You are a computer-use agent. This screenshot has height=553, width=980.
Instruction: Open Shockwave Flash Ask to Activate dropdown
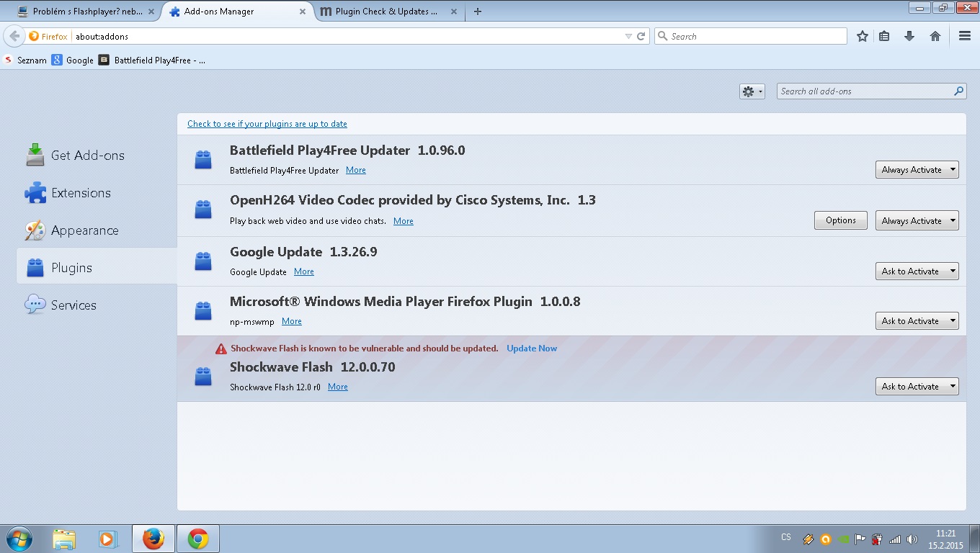coord(917,387)
